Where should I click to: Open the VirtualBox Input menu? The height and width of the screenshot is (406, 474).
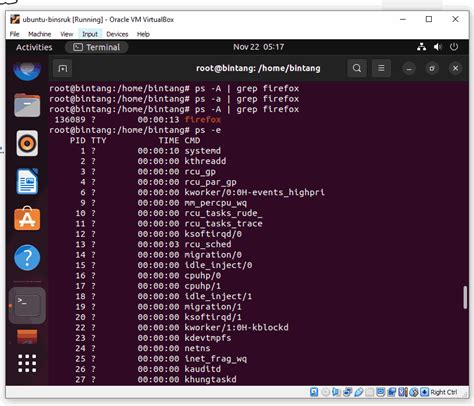click(90, 34)
